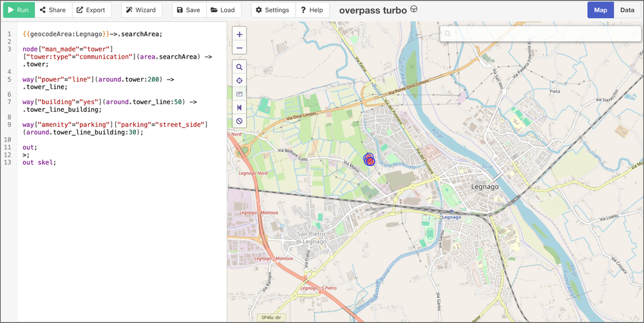Click the select bbox manually icon
The height and width of the screenshot is (323, 644).
click(240, 94)
